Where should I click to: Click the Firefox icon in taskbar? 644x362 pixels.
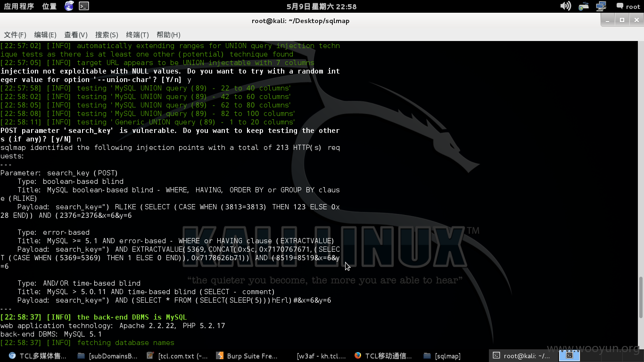point(358,356)
